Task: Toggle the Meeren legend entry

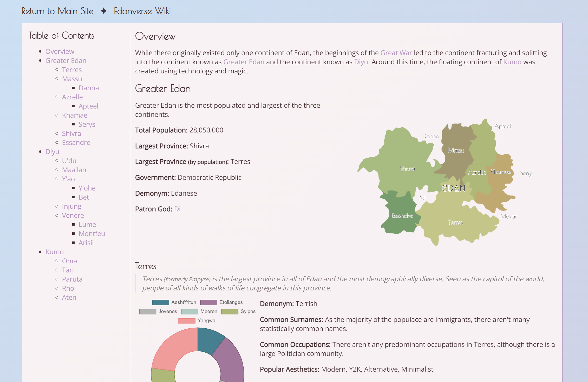Action: 190,311
